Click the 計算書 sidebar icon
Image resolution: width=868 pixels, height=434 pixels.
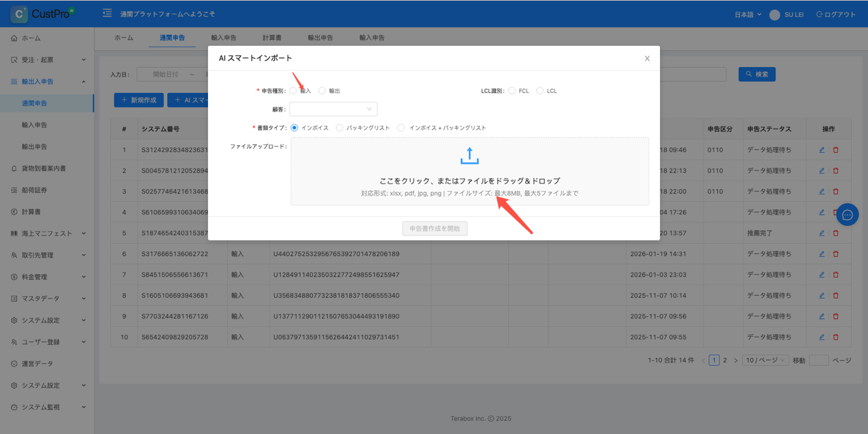tap(14, 212)
